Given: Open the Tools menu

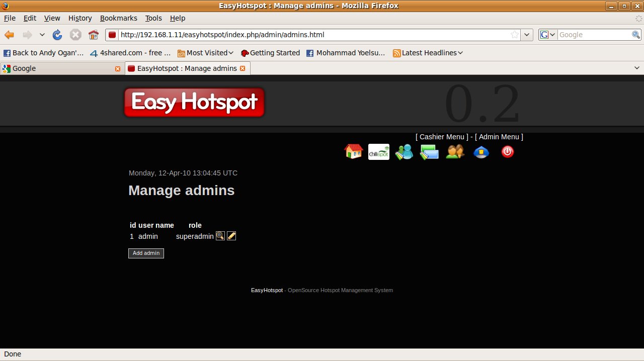Looking at the screenshot, I should click(153, 18).
